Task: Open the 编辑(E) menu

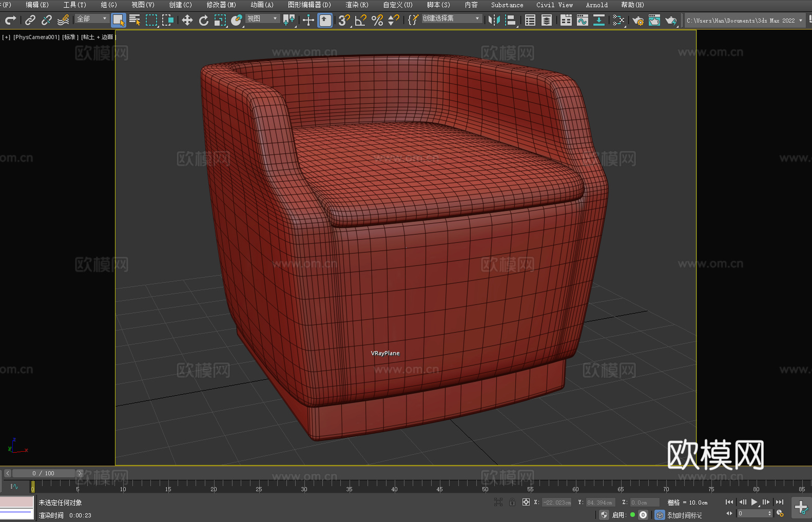Action: (x=37, y=5)
